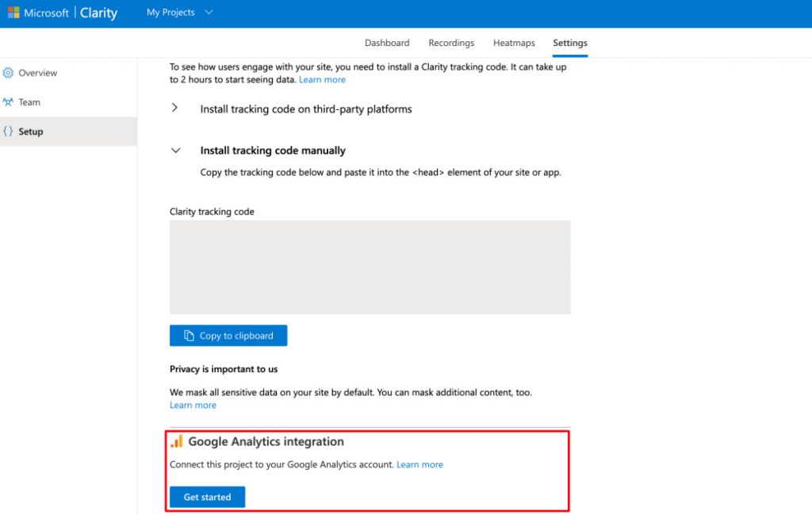Click the Copy to clipboard button

click(228, 335)
